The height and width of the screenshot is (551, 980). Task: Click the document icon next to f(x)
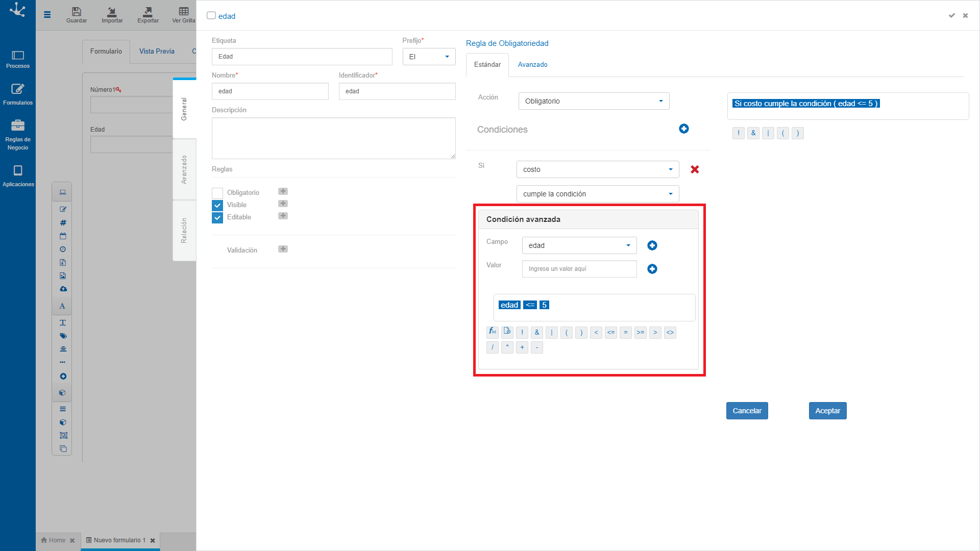[507, 332]
